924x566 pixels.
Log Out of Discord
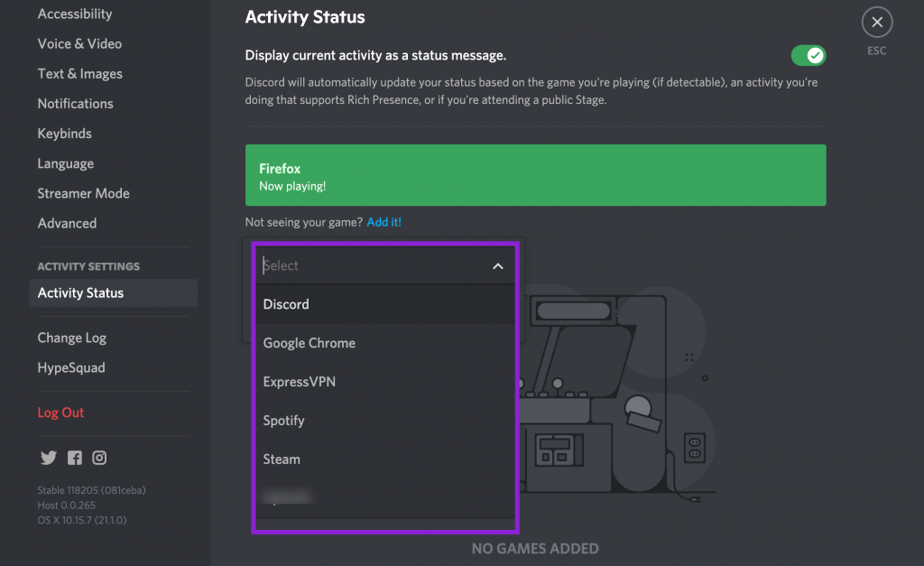click(x=60, y=412)
